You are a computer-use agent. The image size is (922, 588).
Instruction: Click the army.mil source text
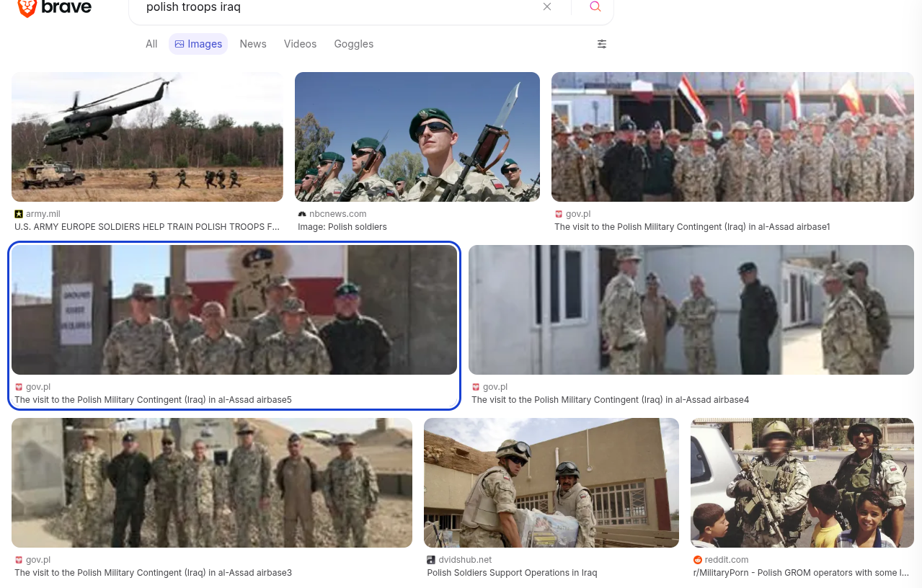click(43, 214)
